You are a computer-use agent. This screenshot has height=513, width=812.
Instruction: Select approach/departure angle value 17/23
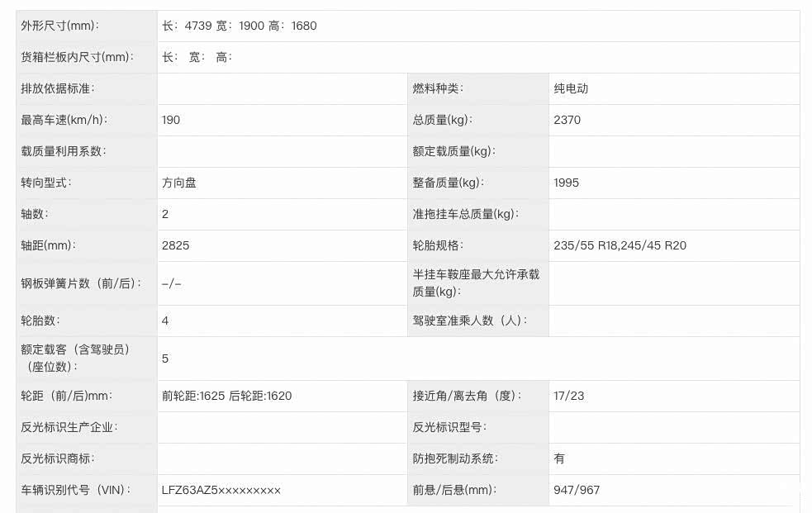[x=568, y=396]
